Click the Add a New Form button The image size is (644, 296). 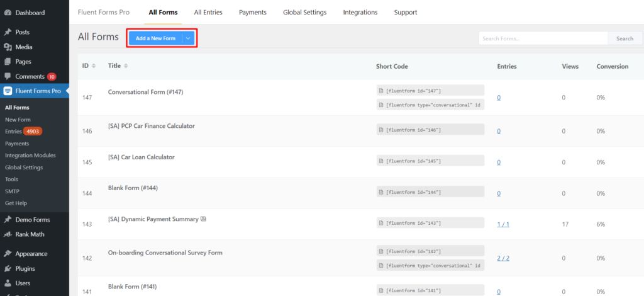pos(155,38)
